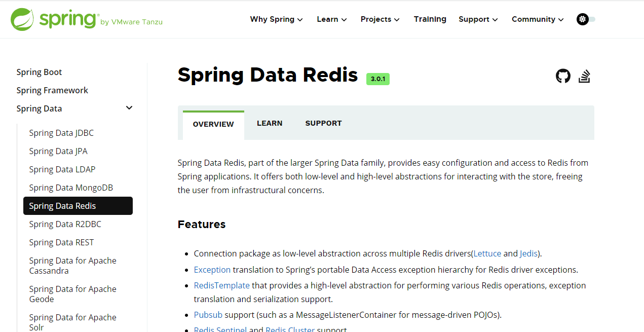Go to Training in top navigation

[x=430, y=19]
